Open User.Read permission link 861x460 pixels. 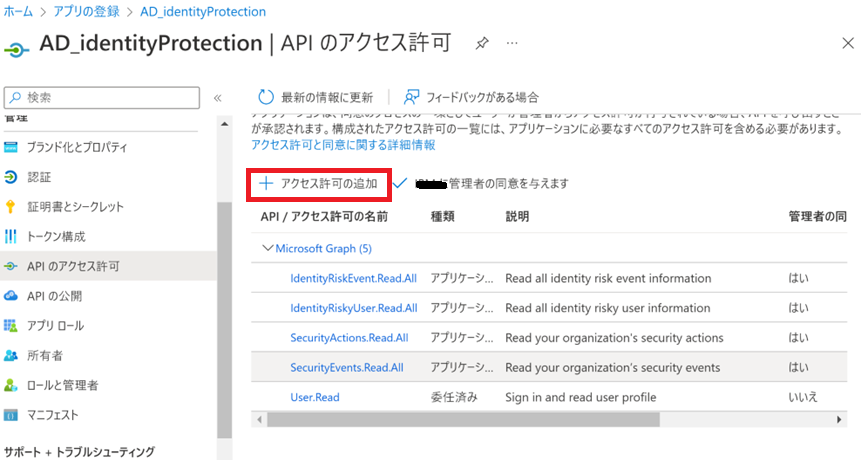point(315,397)
